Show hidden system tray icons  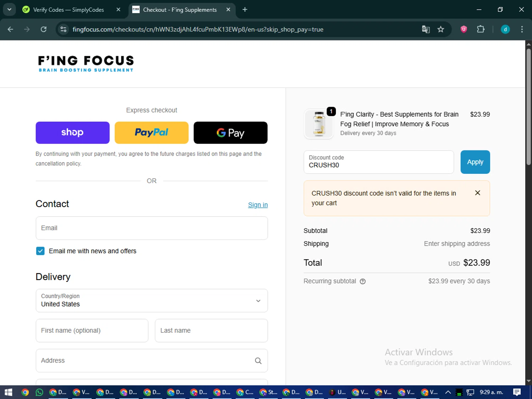(448, 392)
